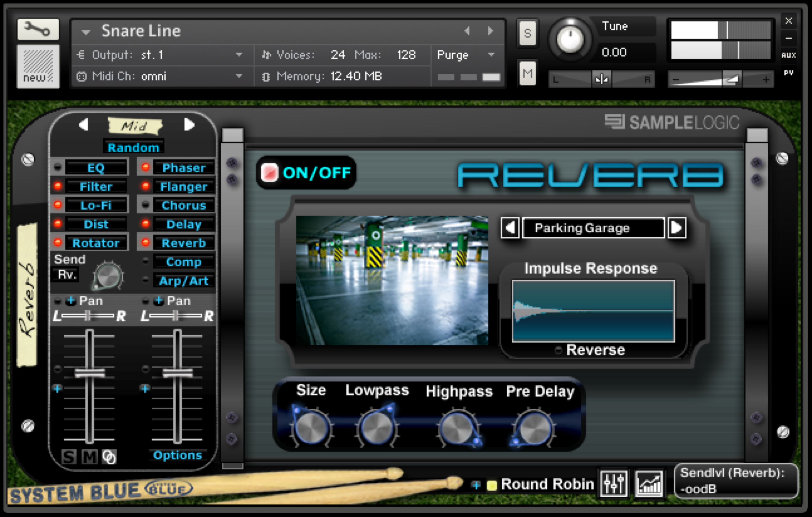Toggle the EQ power LED
The width and height of the screenshot is (812, 517).
[58, 167]
